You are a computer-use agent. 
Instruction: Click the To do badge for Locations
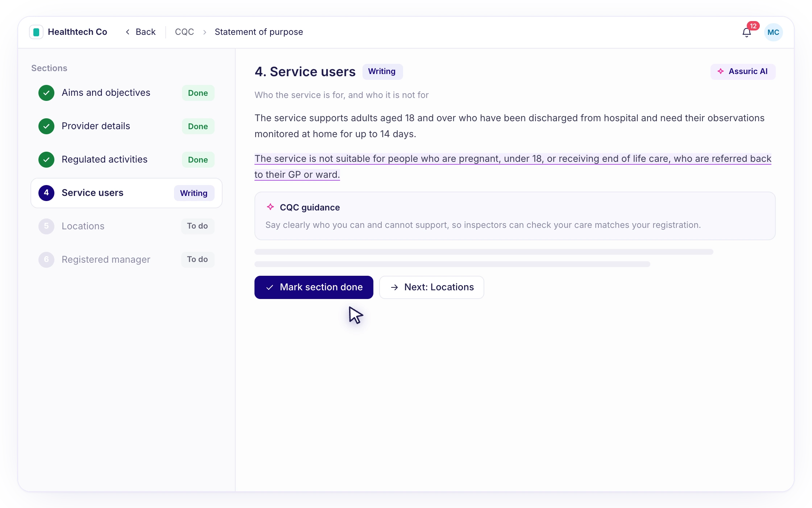click(x=198, y=226)
